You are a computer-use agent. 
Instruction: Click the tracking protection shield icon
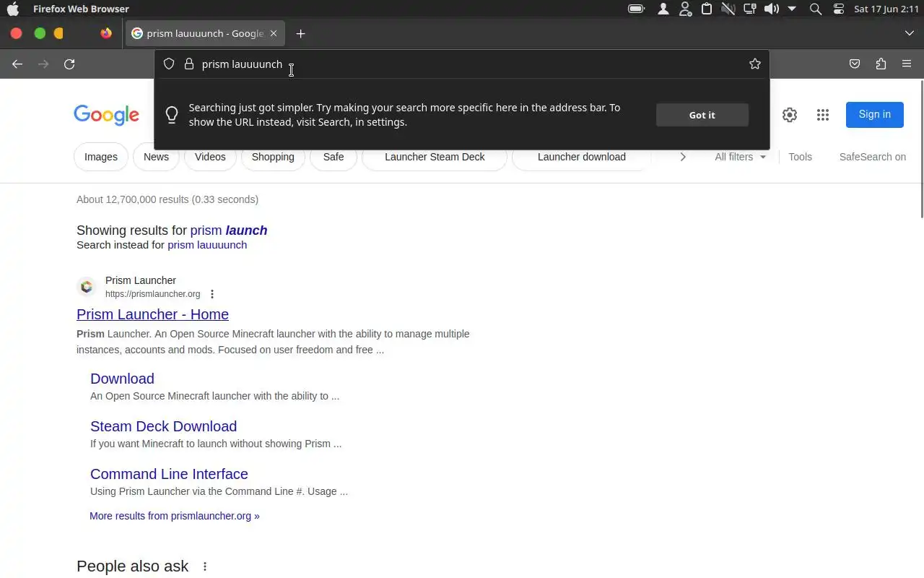tap(169, 64)
